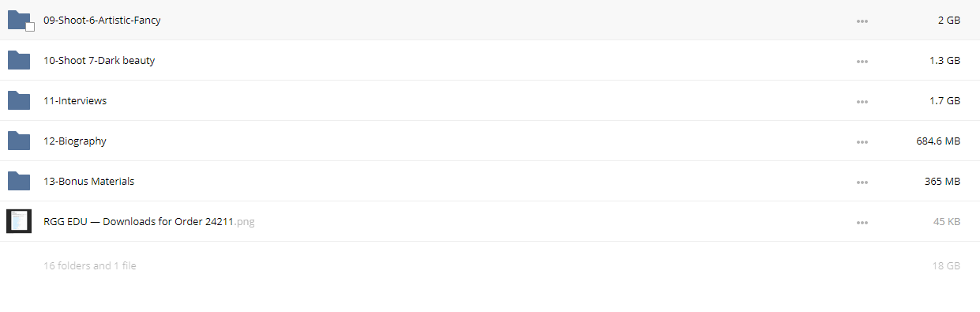The height and width of the screenshot is (312, 980).
Task: Show actions menu for 13-Bonus Materials
Action: (x=862, y=182)
